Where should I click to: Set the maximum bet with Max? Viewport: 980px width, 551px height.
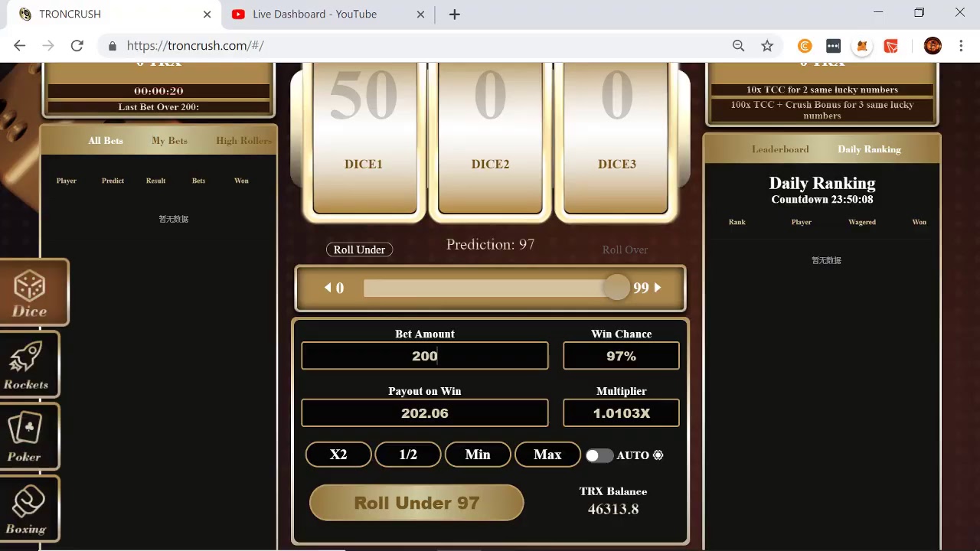[547, 455]
